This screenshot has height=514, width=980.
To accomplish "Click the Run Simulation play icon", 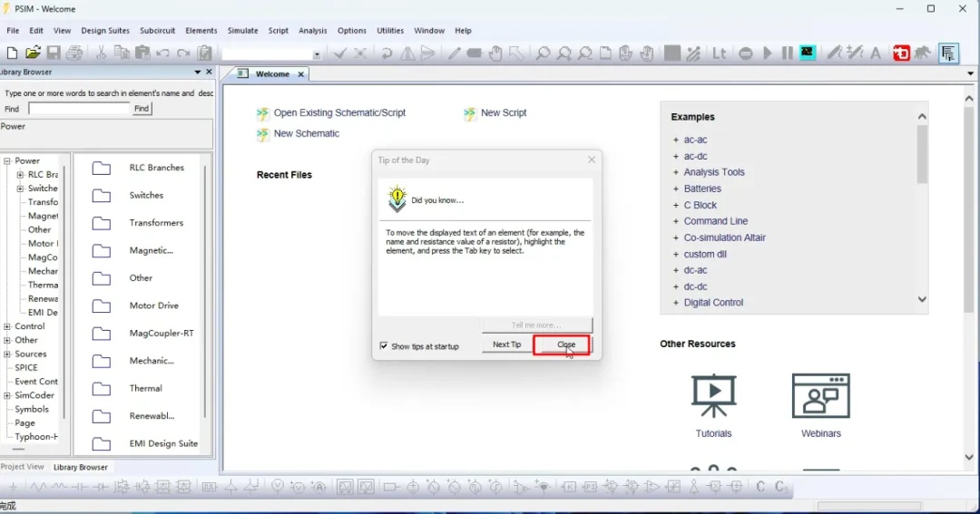I will 767,53.
